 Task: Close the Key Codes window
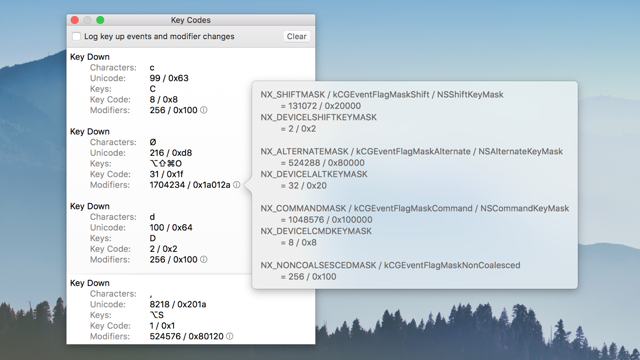75,20
